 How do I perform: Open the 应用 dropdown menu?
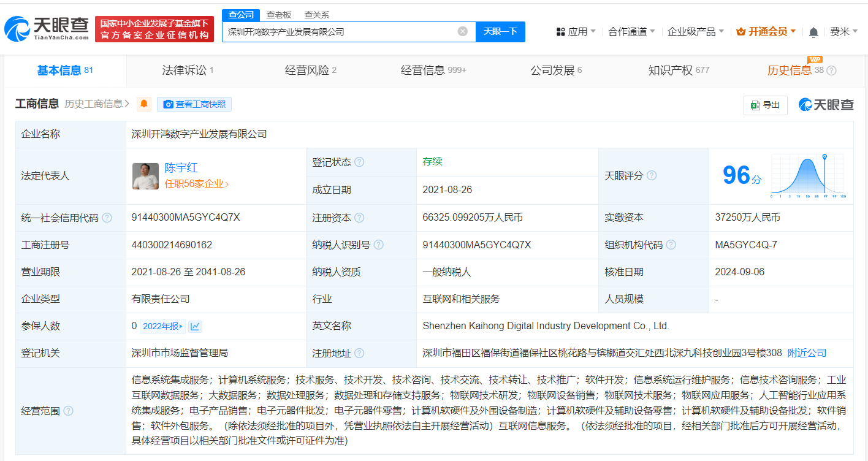576,31
